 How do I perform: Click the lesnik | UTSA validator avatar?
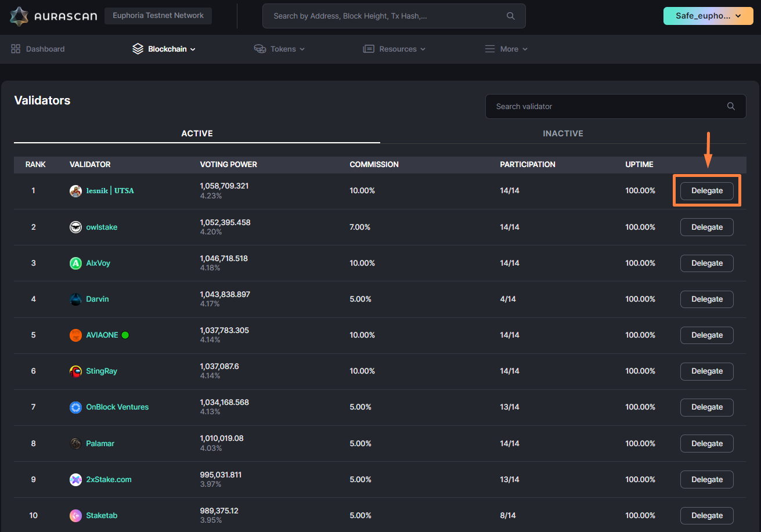tap(75, 191)
